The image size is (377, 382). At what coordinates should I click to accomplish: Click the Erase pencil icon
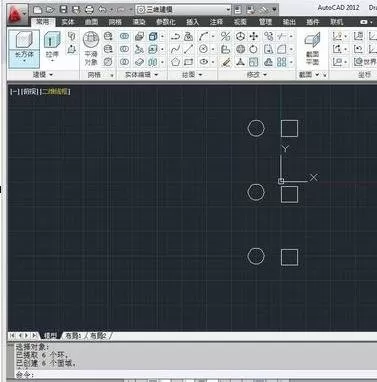pyautogui.click(x=226, y=62)
